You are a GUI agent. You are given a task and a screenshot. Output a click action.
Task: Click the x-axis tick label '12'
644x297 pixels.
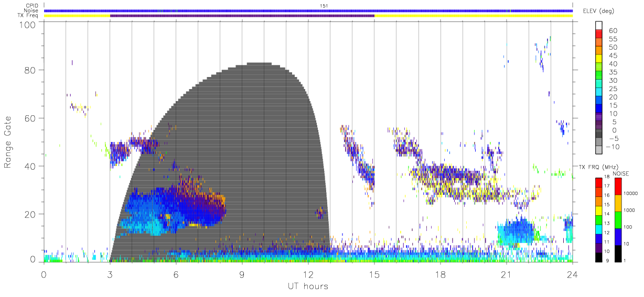[x=308, y=274]
